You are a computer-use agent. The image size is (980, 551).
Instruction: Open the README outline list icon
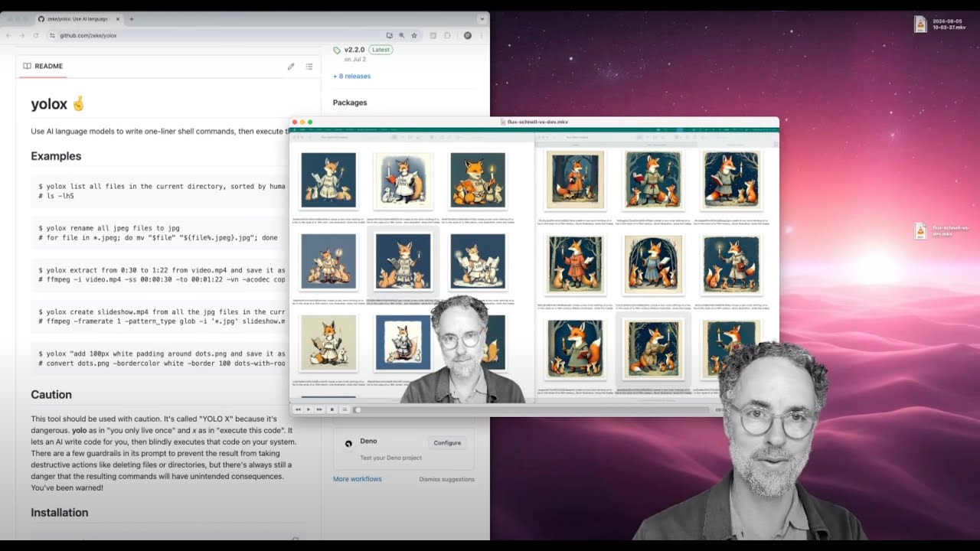(x=309, y=67)
